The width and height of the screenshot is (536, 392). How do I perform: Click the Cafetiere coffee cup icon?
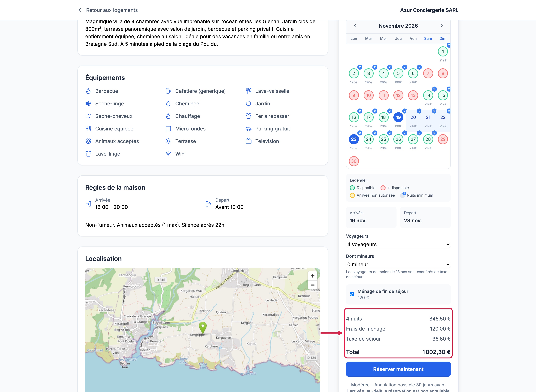[168, 91]
